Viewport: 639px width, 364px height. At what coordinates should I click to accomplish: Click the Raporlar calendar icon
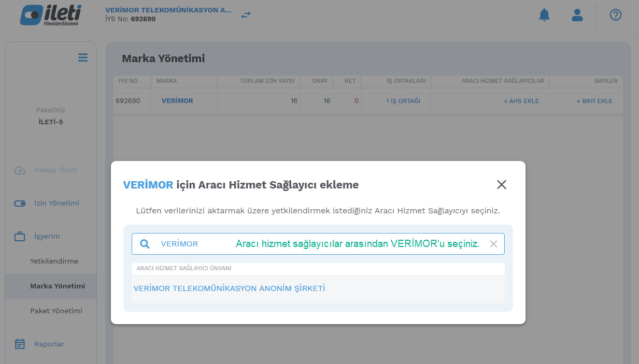(20, 344)
